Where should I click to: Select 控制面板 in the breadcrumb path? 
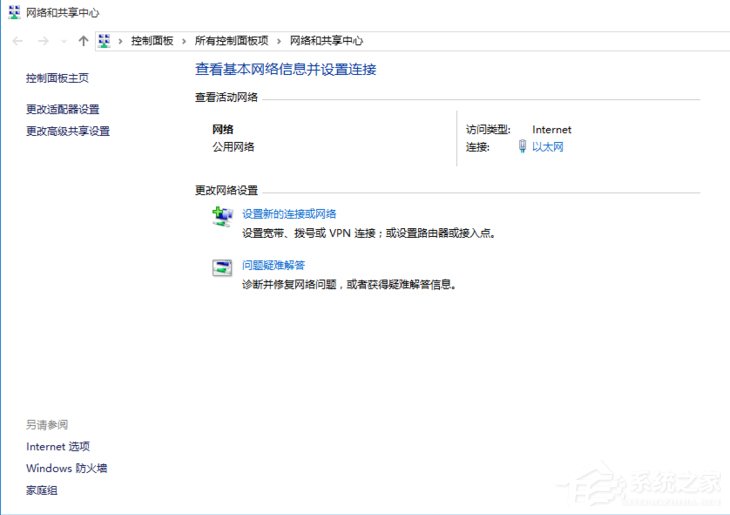[x=152, y=41]
